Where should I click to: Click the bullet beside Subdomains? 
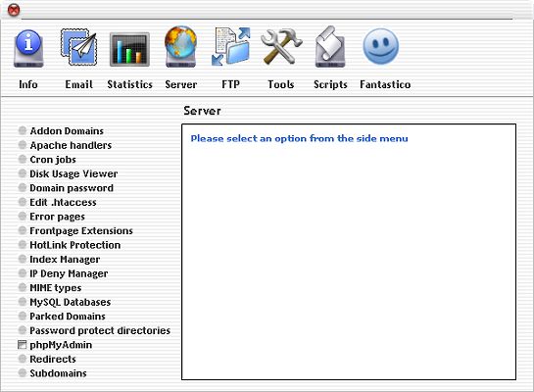23,373
